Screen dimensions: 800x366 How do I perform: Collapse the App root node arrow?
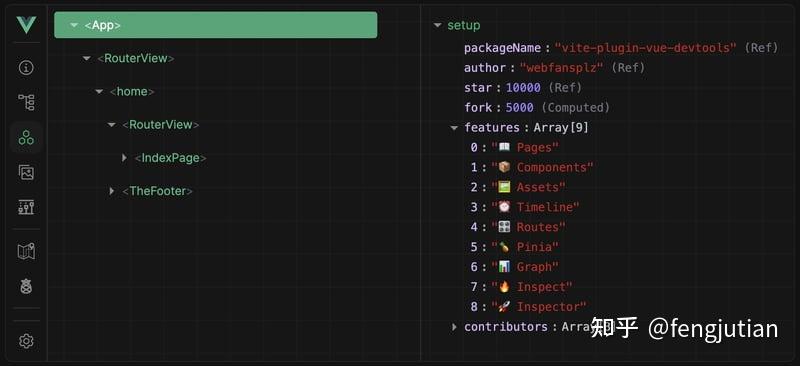coord(74,25)
